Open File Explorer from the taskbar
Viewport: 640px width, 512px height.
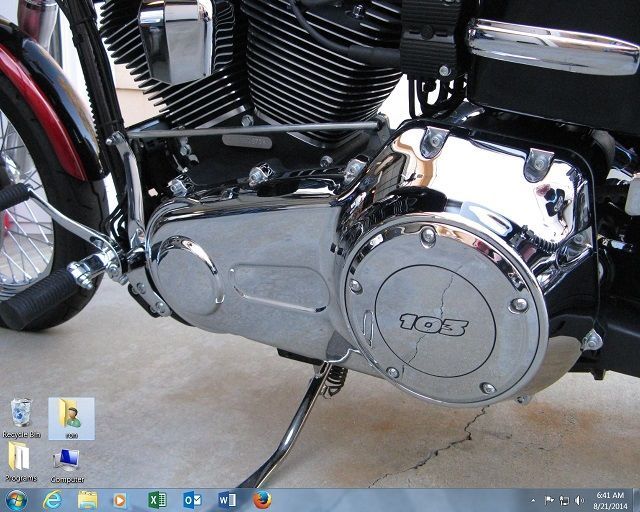pos(87,499)
